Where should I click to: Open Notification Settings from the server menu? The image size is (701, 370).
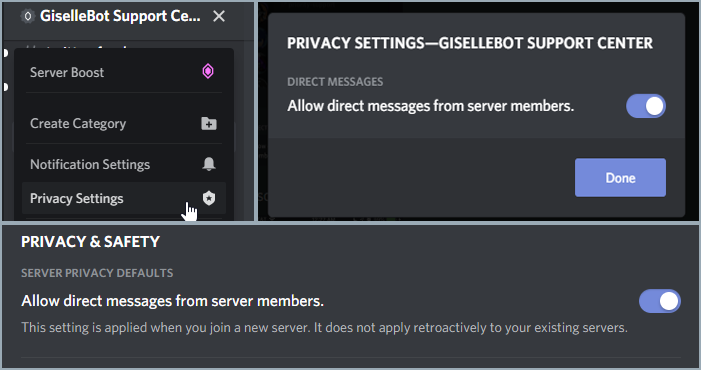(124, 164)
